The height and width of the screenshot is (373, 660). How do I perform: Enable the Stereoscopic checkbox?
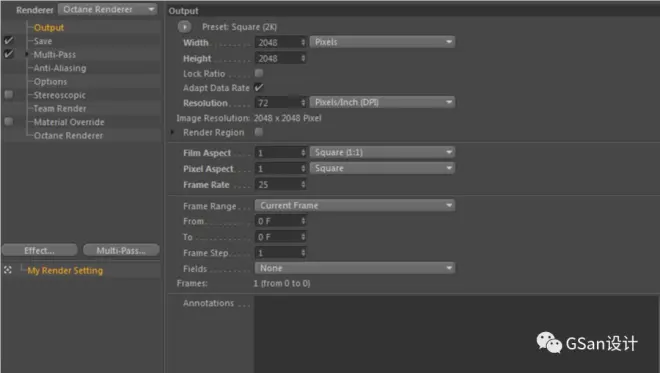[x=8, y=94]
